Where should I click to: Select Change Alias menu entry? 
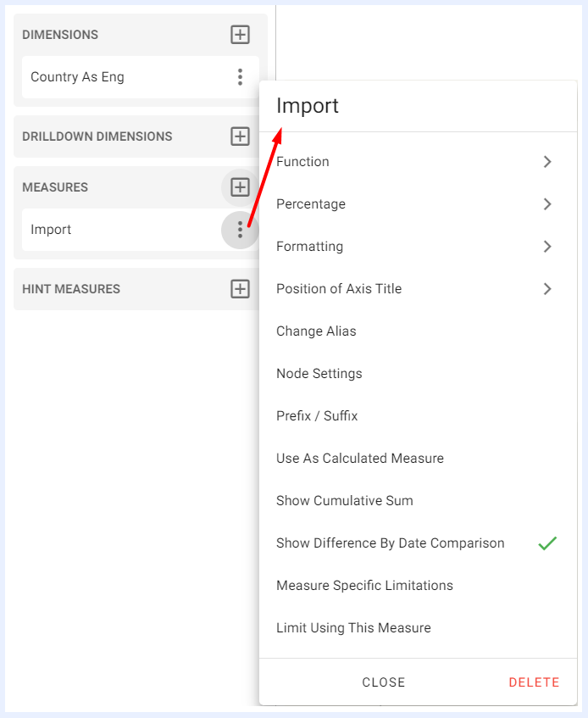tap(418, 331)
